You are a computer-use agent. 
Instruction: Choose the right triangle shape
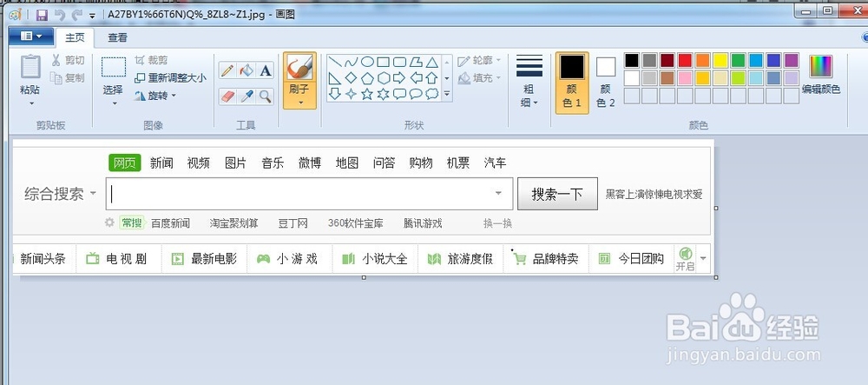coord(335,78)
